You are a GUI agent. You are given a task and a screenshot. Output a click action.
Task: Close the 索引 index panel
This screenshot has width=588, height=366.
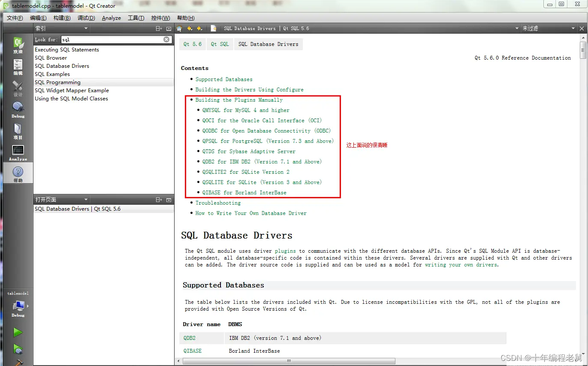pyautogui.click(x=169, y=28)
